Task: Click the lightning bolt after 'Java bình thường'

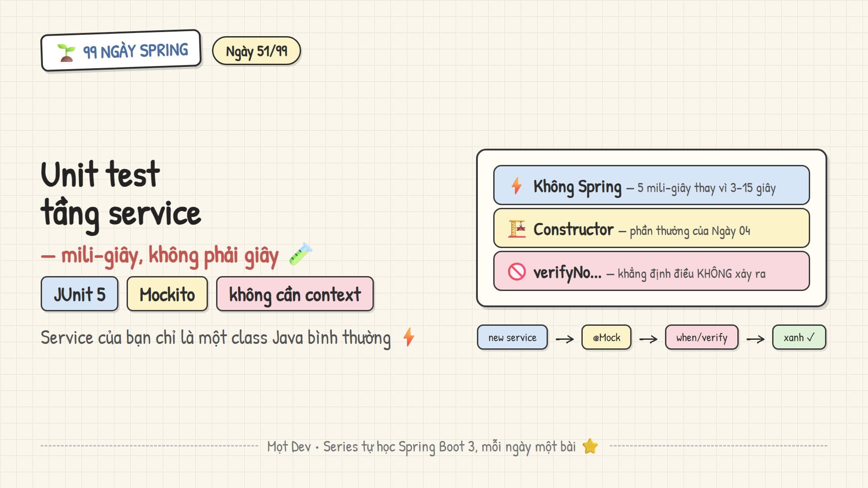Action: tap(409, 337)
